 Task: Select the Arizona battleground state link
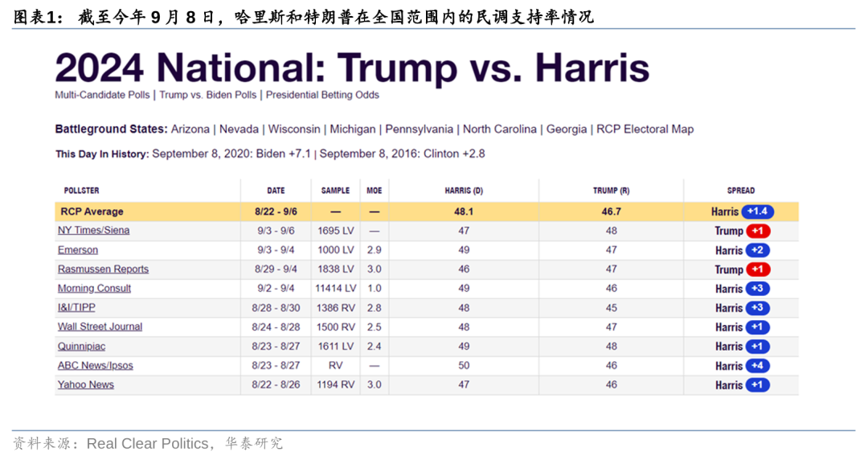(x=190, y=129)
